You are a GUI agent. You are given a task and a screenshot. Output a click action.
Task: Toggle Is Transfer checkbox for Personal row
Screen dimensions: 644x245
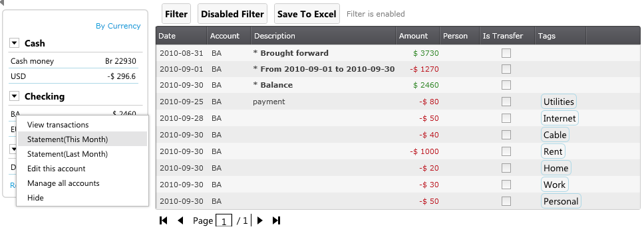[x=506, y=201]
